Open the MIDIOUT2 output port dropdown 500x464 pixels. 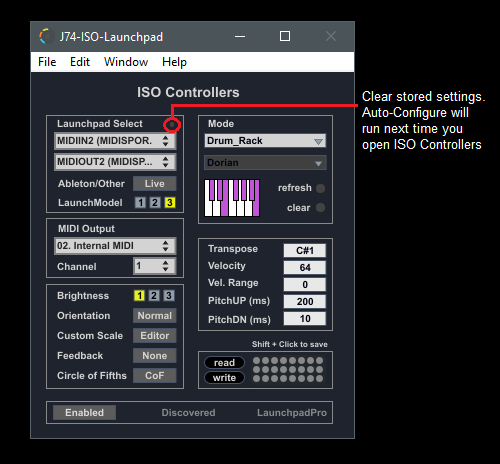pyautogui.click(x=115, y=162)
